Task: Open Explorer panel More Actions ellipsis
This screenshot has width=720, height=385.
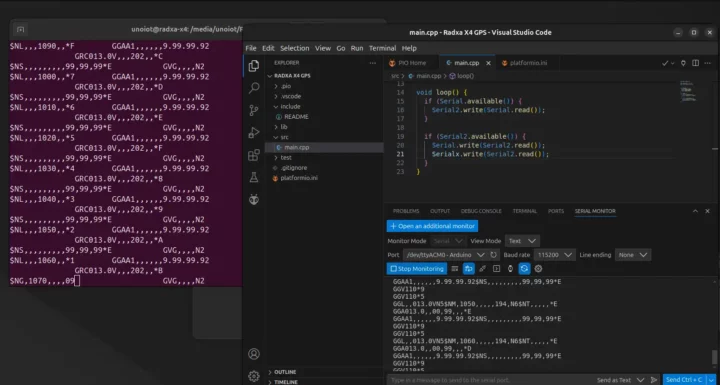Action: 372,63
